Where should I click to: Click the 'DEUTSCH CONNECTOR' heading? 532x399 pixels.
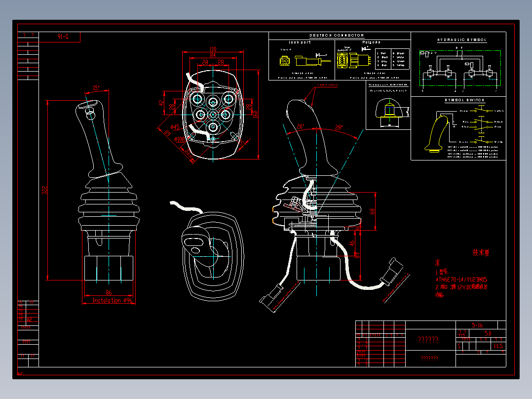pyautogui.click(x=337, y=36)
